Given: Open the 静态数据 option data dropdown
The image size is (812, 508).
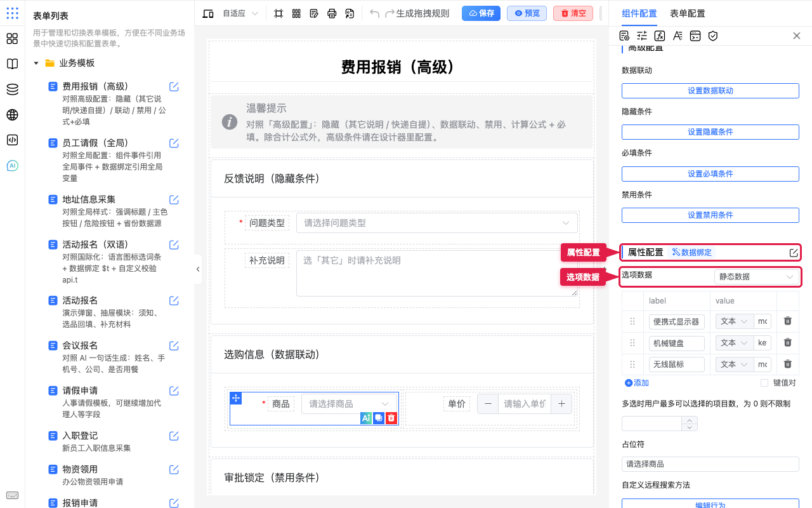Looking at the screenshot, I should click(756, 277).
